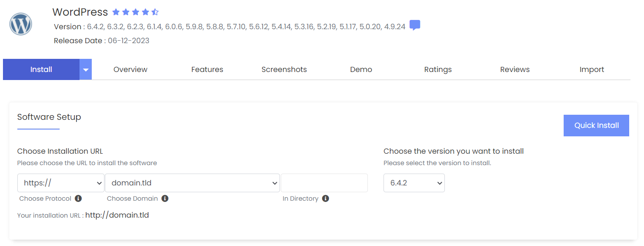The image size is (644, 246).
Task: Click the first rating star
Action: [116, 12]
